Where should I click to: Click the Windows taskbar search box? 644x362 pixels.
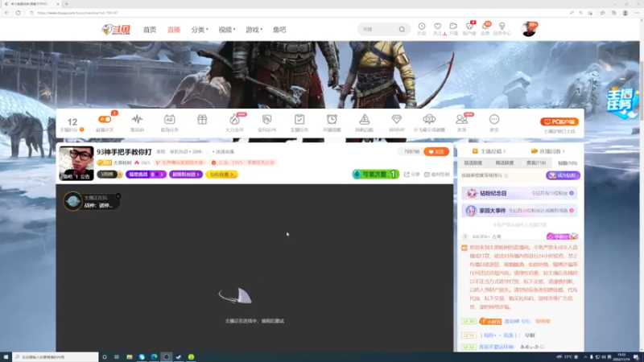click(56, 357)
